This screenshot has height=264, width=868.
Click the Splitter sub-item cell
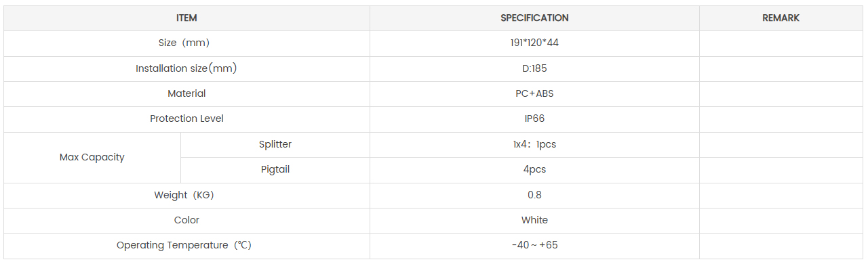click(275, 144)
